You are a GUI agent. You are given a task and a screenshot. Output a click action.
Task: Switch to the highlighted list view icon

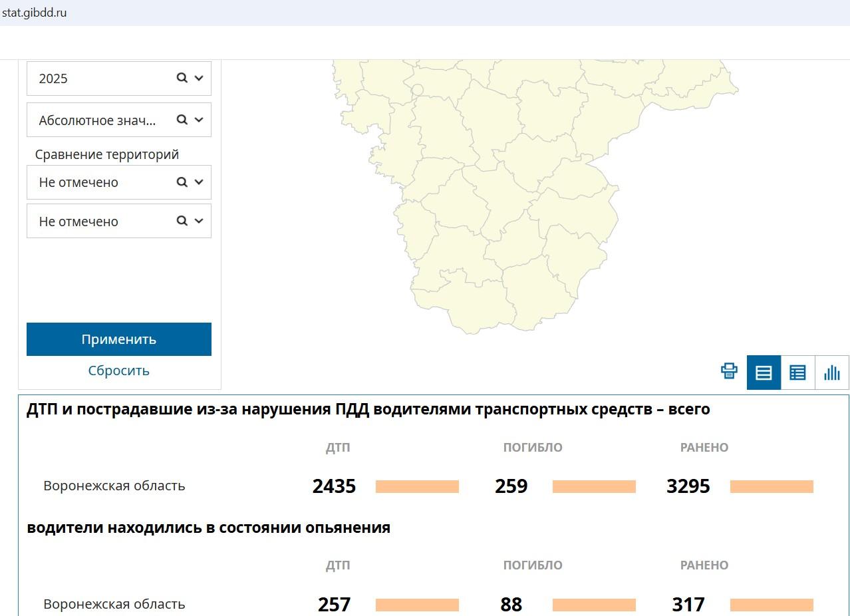tap(764, 373)
